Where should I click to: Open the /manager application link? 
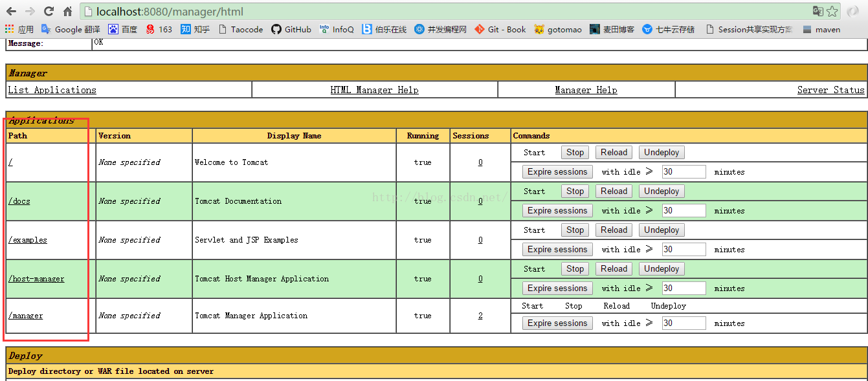pos(26,316)
